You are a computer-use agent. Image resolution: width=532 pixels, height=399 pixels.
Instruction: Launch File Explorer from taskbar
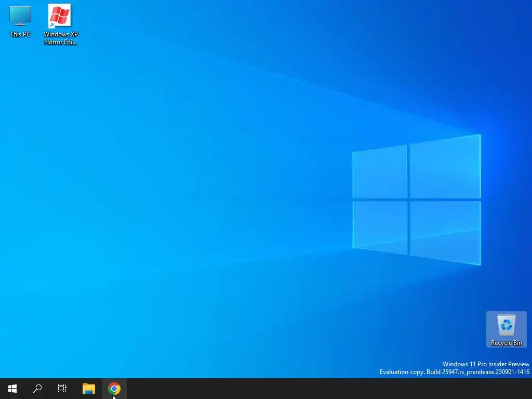(89, 389)
